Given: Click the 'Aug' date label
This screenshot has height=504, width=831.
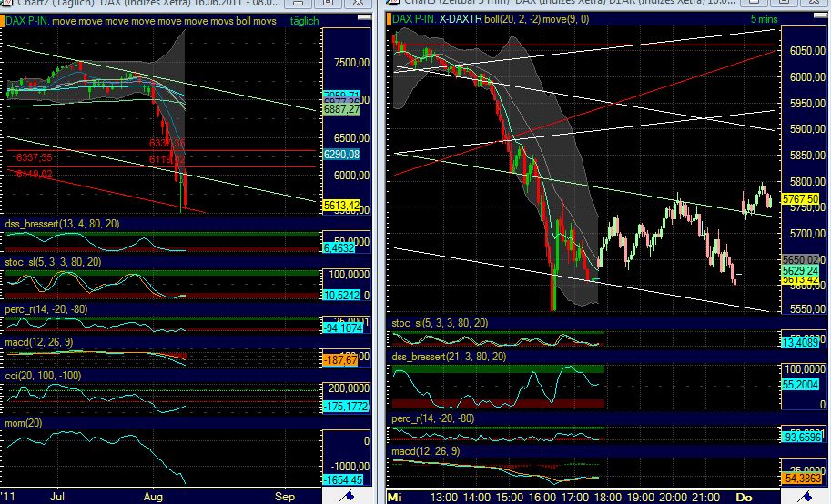Looking at the screenshot, I should click(x=153, y=497).
